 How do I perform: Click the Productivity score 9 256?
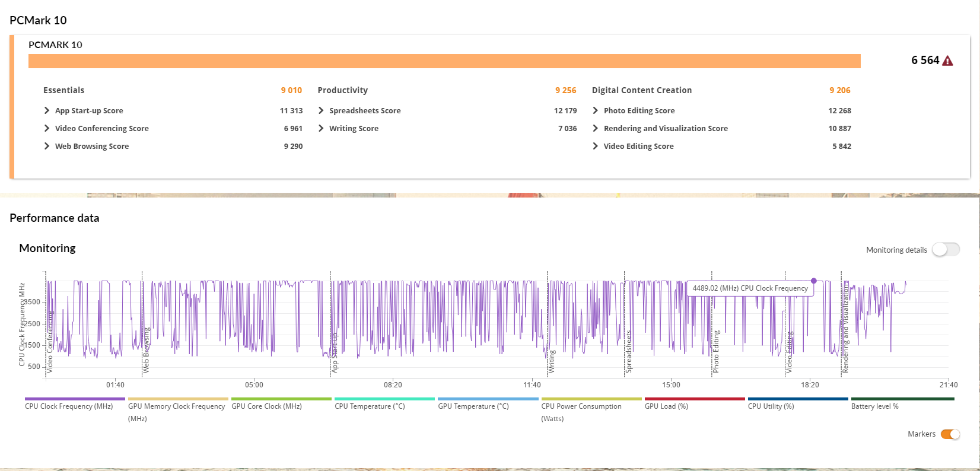(x=566, y=90)
